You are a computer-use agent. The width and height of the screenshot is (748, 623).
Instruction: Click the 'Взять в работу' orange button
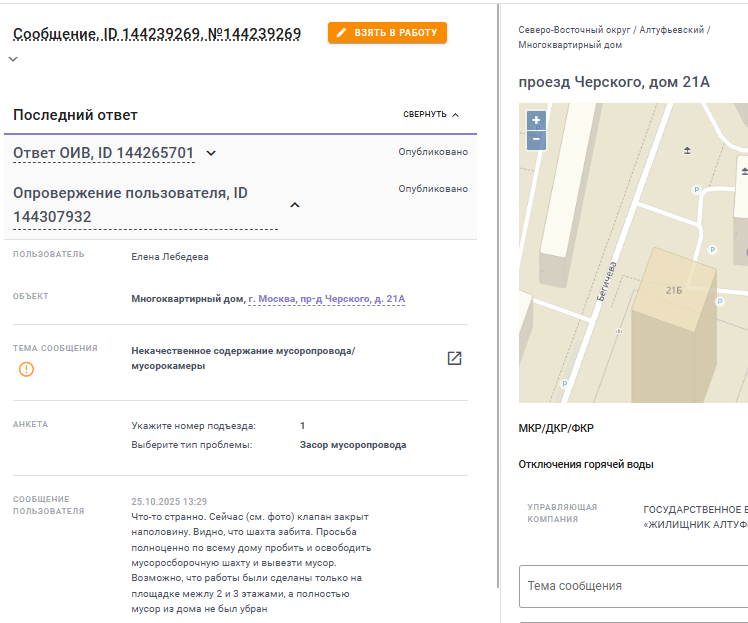click(387, 33)
